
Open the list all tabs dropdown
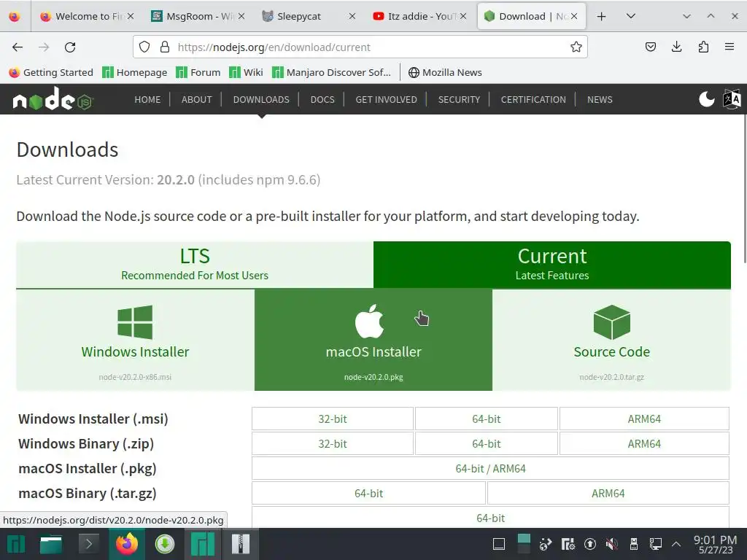pyautogui.click(x=631, y=16)
